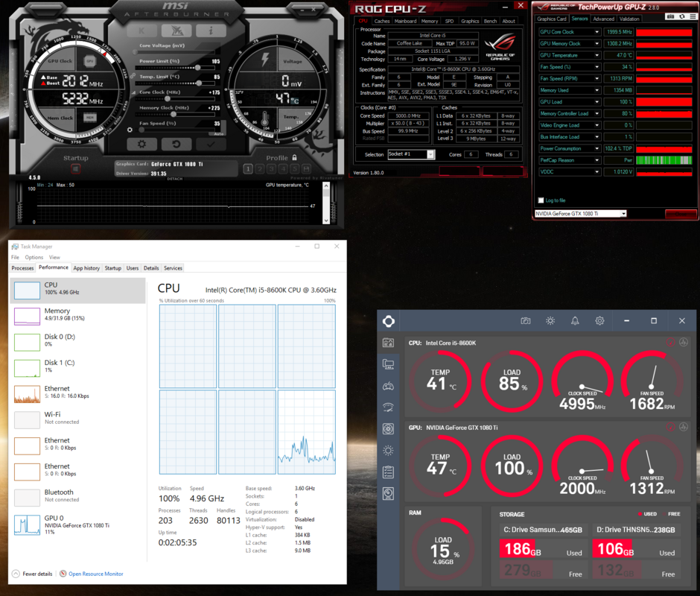Enable the 'Log to file' checkbox in GPU-Z

coord(541,200)
